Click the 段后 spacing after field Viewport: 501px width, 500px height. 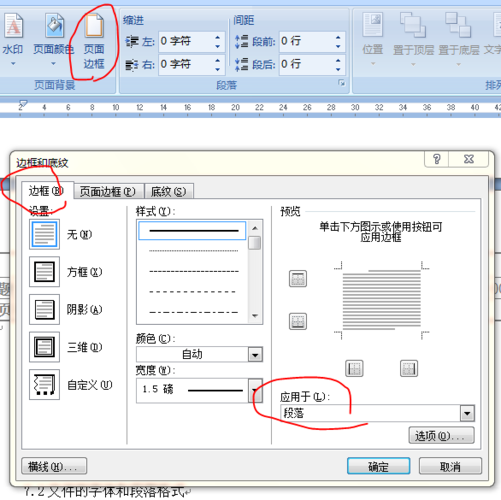(306, 64)
